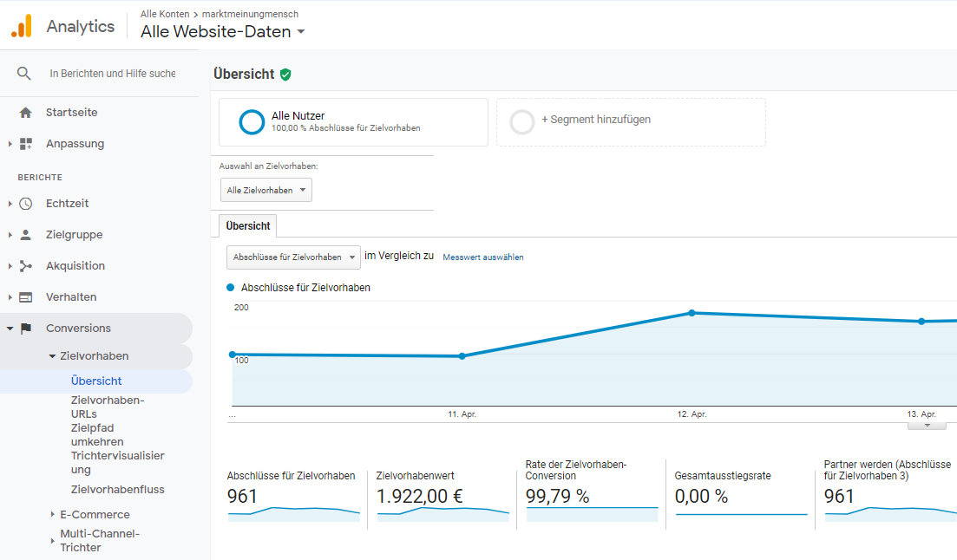Screen dimensions: 957x560
Task: Click the Google Analytics logo icon
Action: (x=22, y=26)
